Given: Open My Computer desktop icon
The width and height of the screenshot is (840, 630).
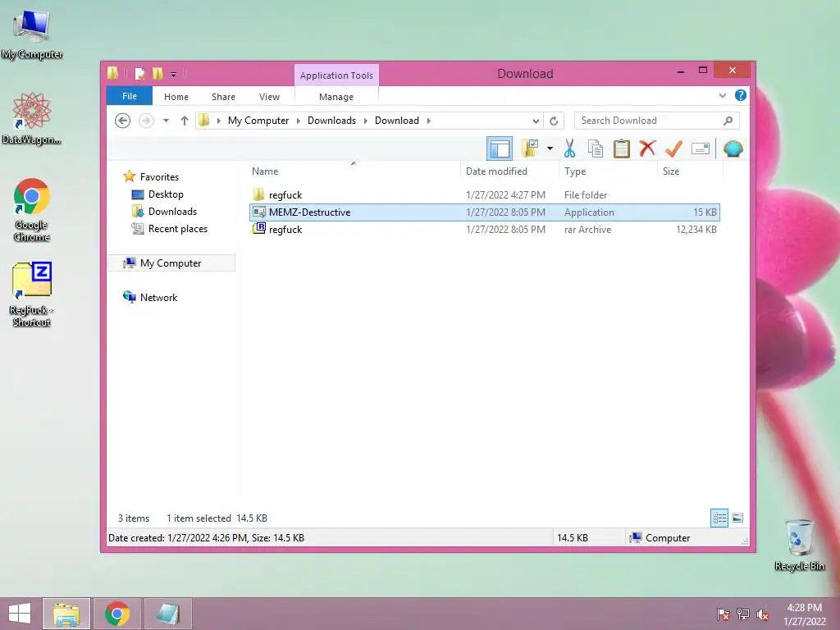Looking at the screenshot, I should coord(32,34).
